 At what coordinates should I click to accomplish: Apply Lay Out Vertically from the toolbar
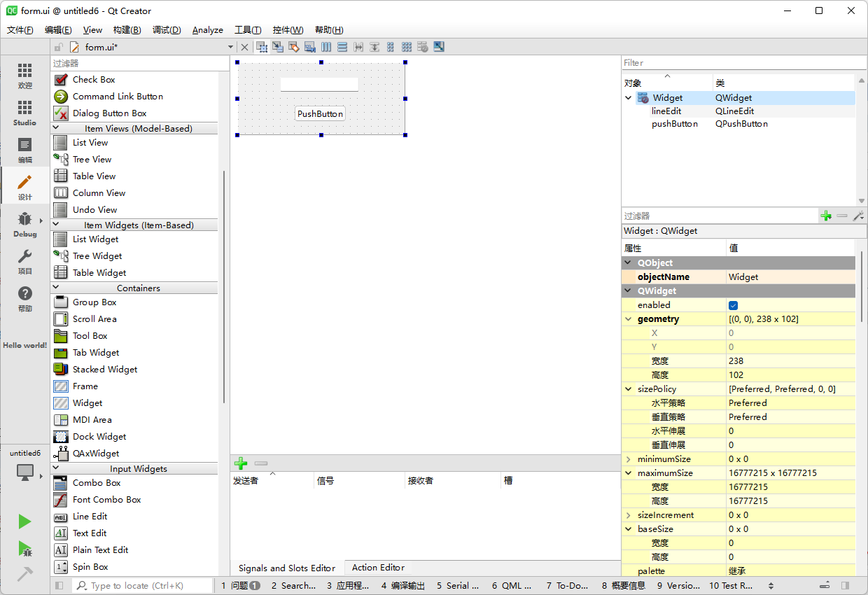342,47
